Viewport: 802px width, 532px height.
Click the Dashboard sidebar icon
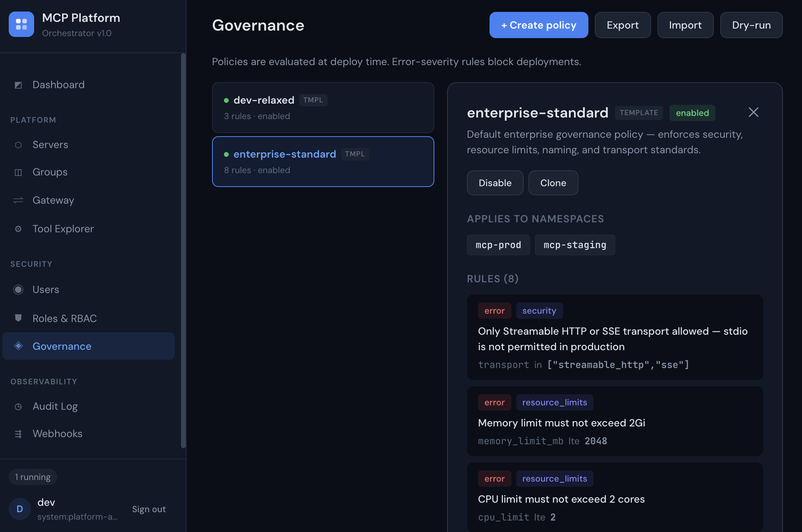pos(18,85)
